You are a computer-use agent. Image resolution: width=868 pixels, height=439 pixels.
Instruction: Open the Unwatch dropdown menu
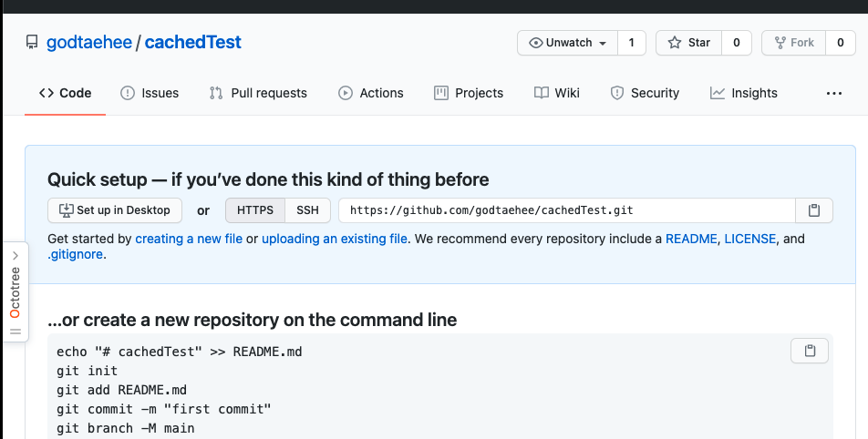(568, 43)
